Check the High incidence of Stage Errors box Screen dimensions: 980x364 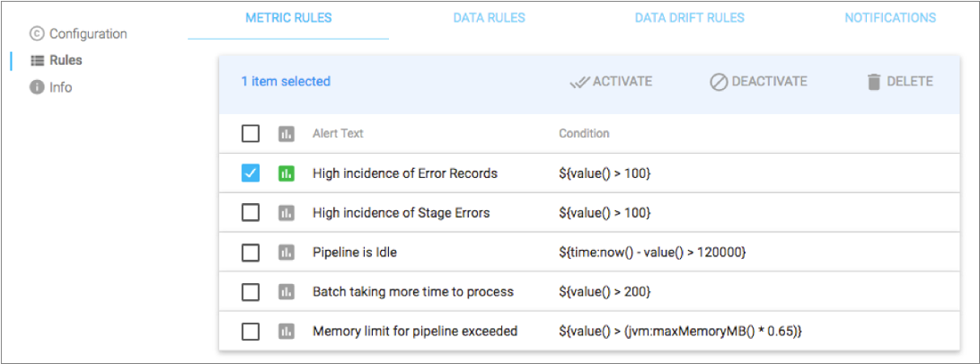tap(251, 213)
